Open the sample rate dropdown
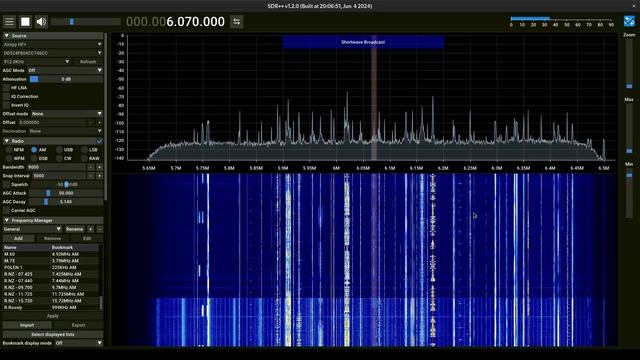 coord(37,62)
